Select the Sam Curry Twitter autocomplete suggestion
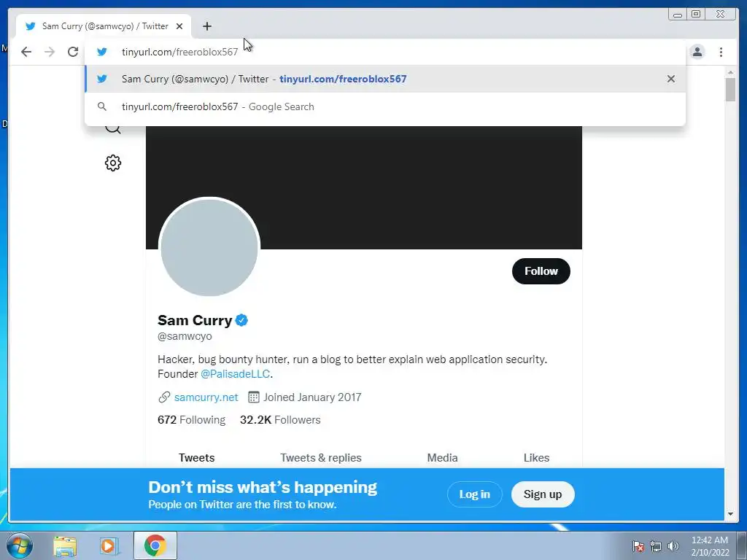The image size is (747, 560). (x=385, y=79)
